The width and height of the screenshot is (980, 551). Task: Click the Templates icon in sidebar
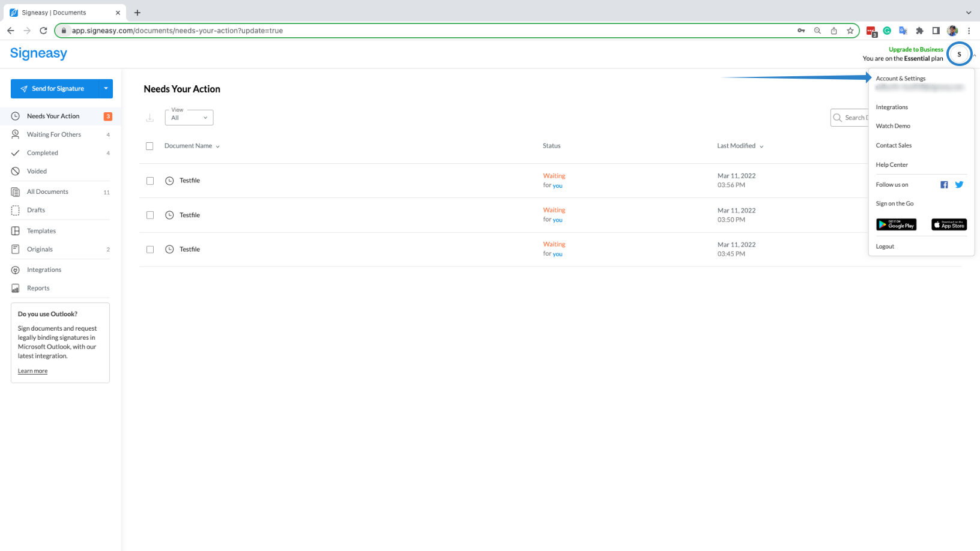click(16, 231)
